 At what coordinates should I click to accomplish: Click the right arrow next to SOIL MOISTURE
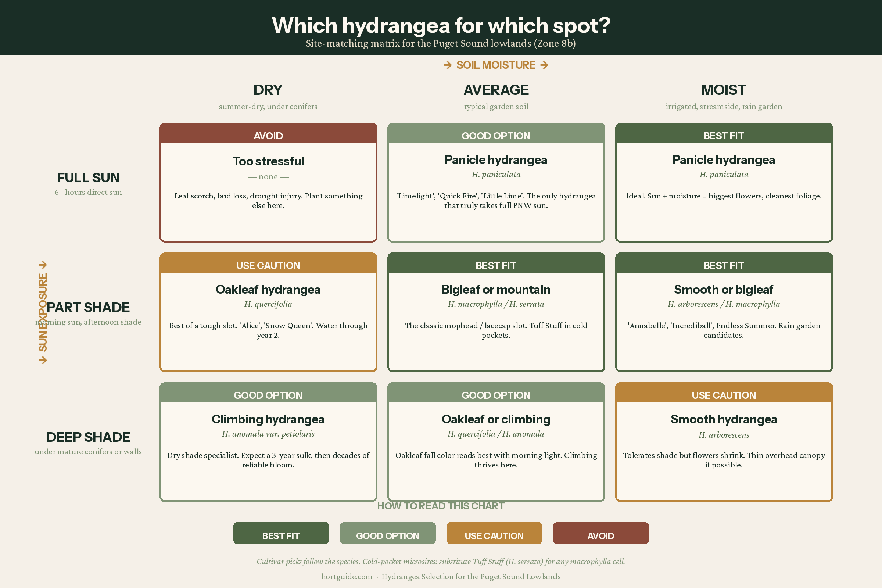(545, 65)
